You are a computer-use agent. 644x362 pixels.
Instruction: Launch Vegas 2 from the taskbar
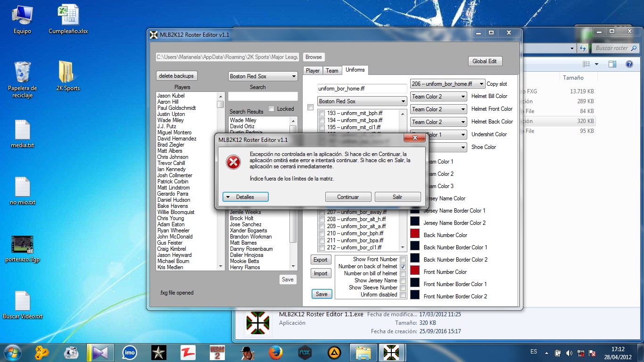pyautogui.click(x=217, y=352)
